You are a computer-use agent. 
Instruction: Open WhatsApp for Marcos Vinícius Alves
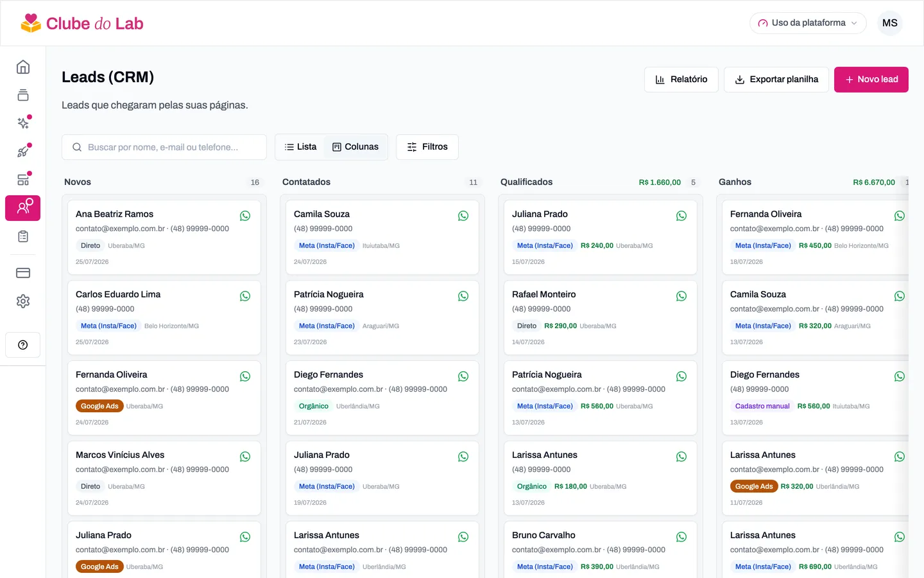(245, 457)
